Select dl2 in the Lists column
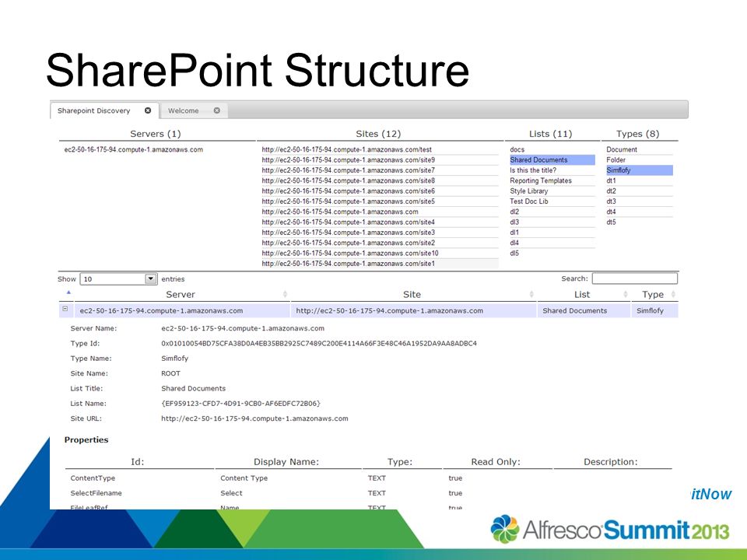Viewport: 747px width, 560px height. tap(514, 212)
